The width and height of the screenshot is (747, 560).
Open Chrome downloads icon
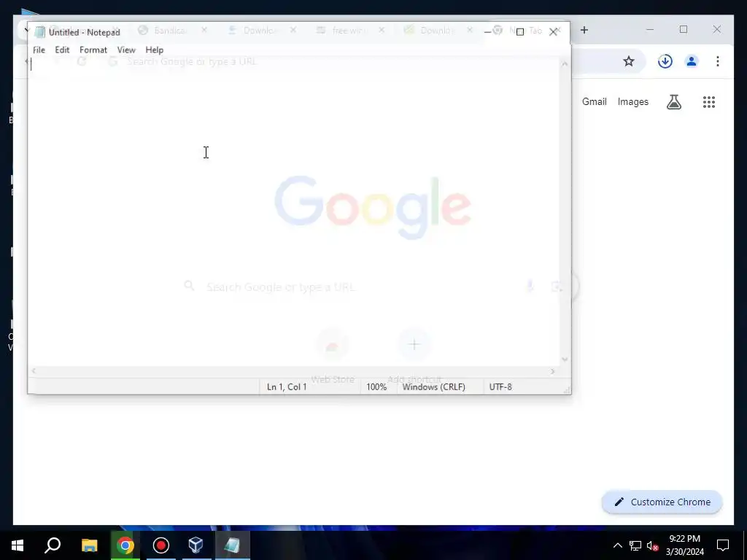pos(665,61)
